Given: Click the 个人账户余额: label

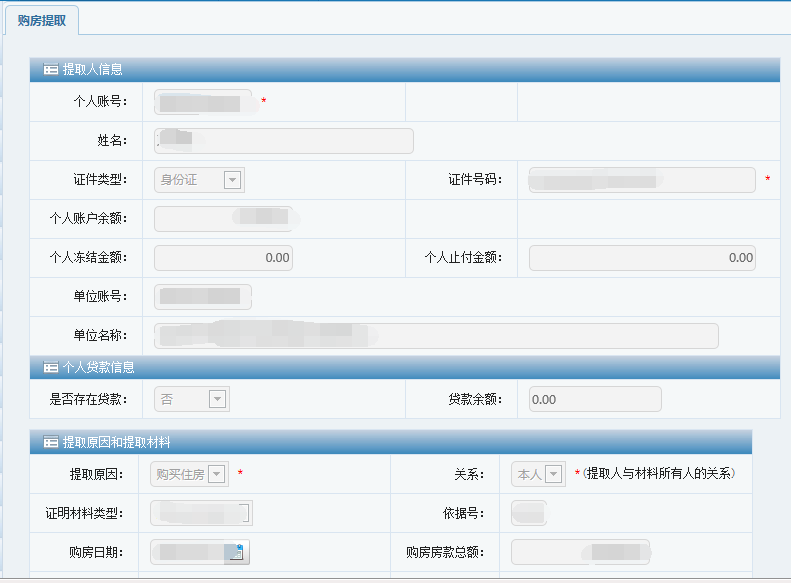Looking at the screenshot, I should 88,218.
